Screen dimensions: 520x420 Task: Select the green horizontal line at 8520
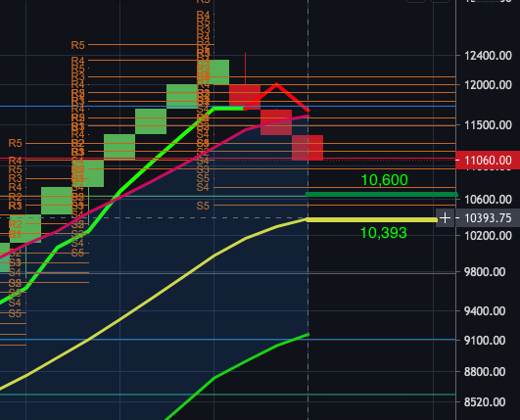(227, 395)
